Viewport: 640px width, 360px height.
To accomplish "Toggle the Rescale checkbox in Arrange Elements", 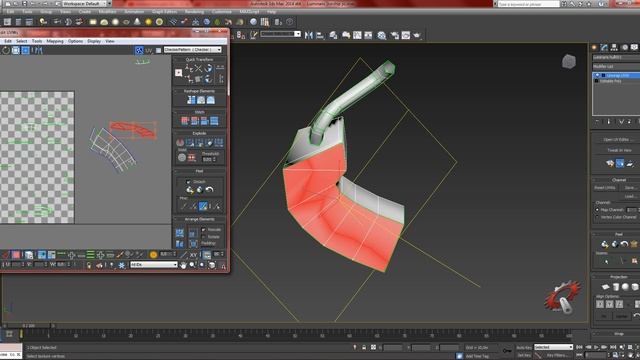I will pyautogui.click(x=203, y=230).
